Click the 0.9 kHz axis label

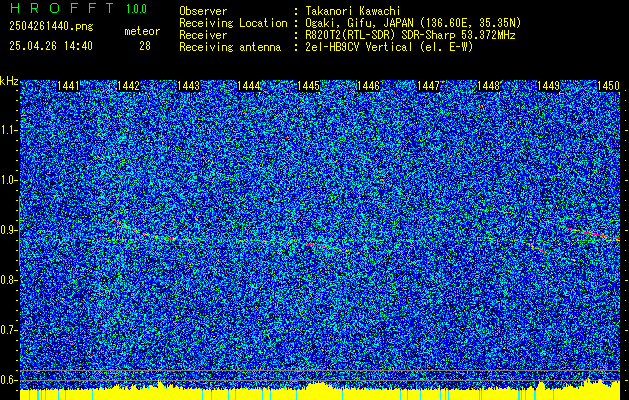pyautogui.click(x=8, y=230)
